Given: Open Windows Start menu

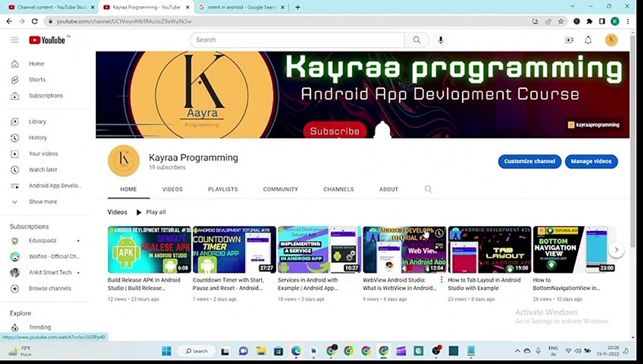Looking at the screenshot, I should [166, 351].
